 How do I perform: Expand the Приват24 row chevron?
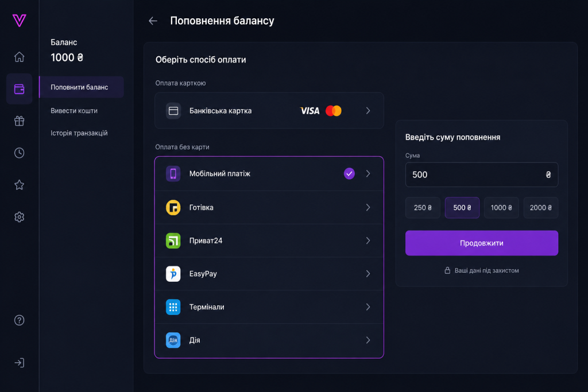[368, 240]
